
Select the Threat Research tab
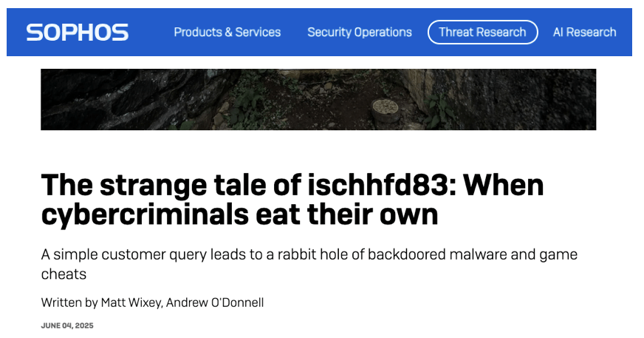pyautogui.click(x=482, y=32)
